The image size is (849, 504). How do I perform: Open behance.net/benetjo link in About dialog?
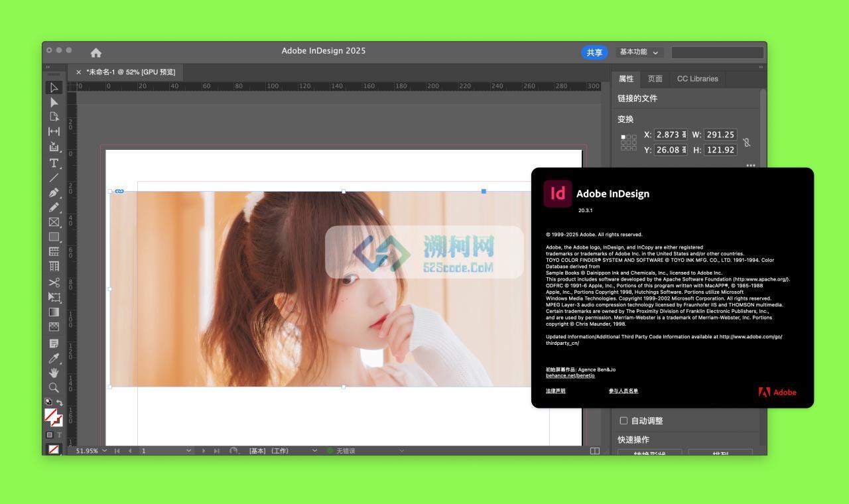coord(570,376)
